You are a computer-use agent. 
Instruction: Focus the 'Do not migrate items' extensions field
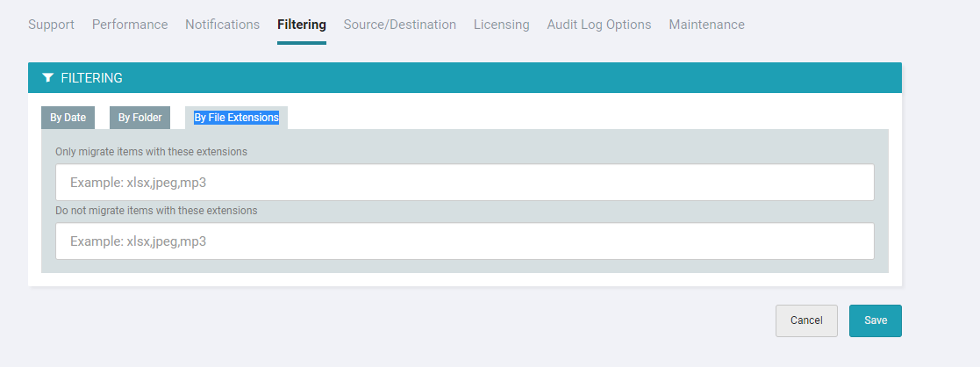pyautogui.click(x=464, y=241)
